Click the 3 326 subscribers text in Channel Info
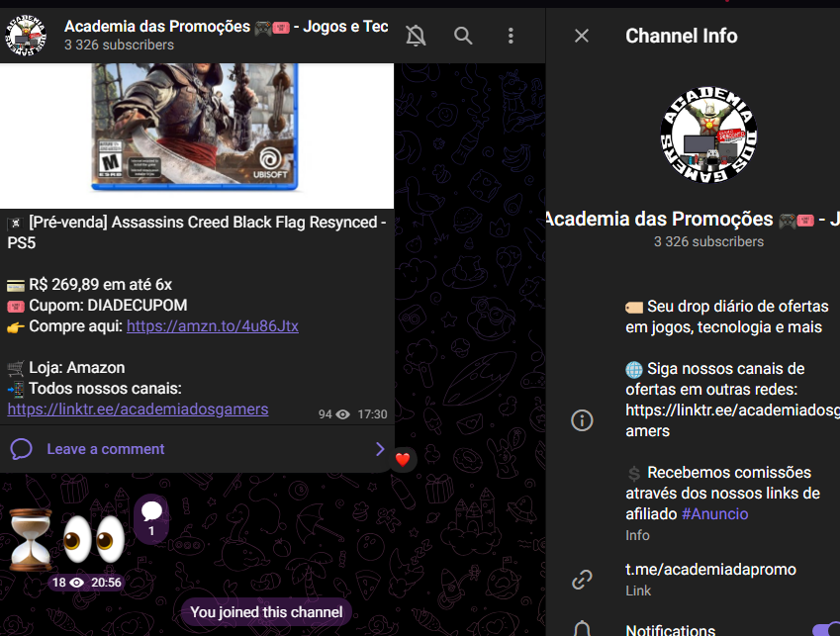 click(x=708, y=241)
